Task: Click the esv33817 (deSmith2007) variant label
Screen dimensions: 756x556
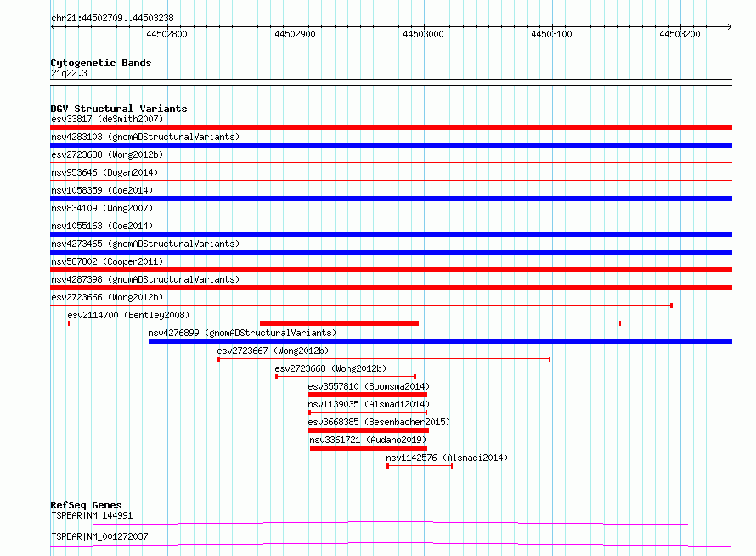Action: 107,119
